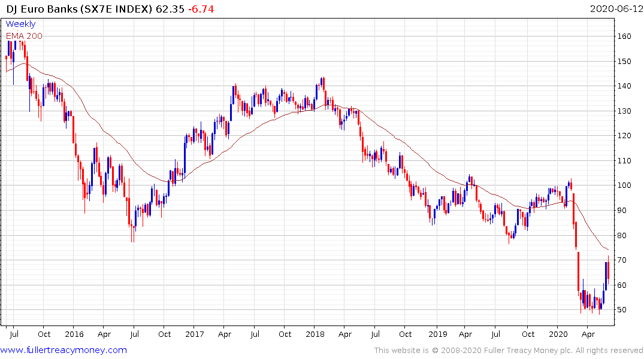Click the 150 price axis label
This screenshot has width=644, height=359.
click(624, 62)
